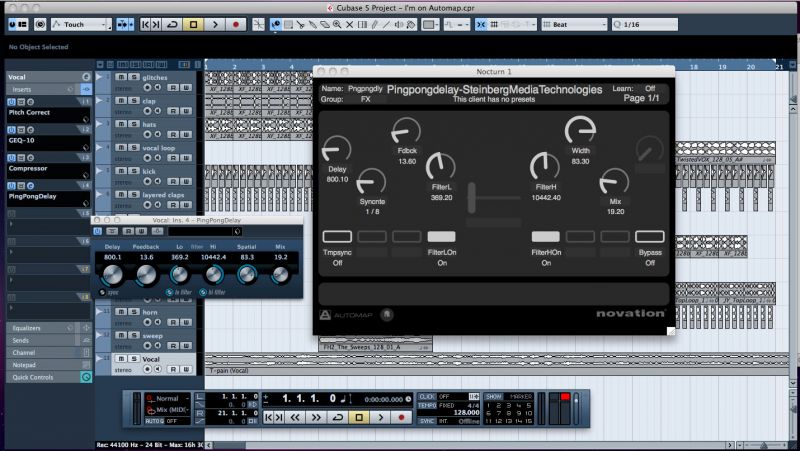Click the Bypass button in Nocturn window

pyautogui.click(x=649, y=236)
